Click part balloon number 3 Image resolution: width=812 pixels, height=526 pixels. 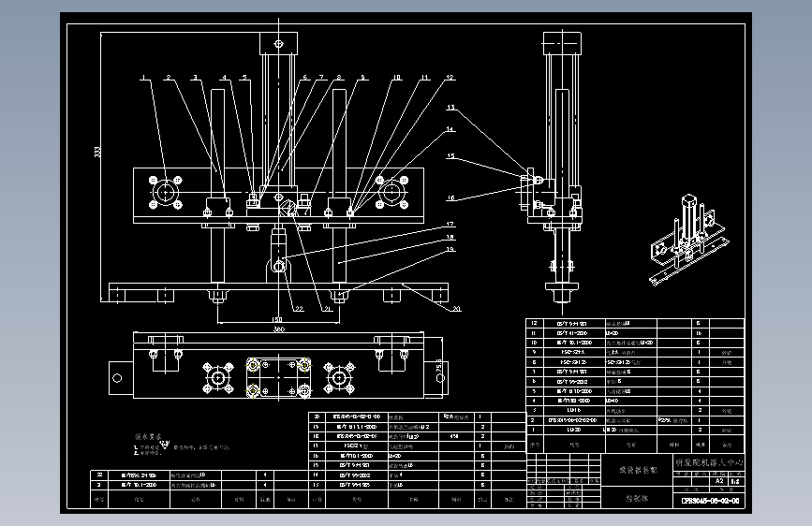point(195,78)
